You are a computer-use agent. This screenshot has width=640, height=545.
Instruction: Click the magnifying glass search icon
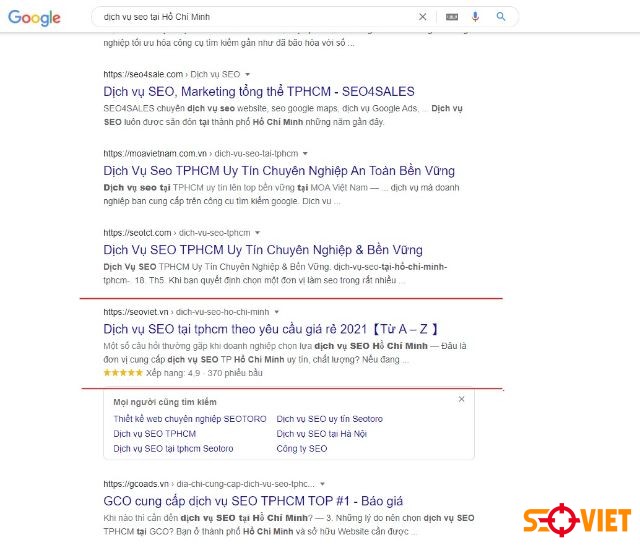501,17
